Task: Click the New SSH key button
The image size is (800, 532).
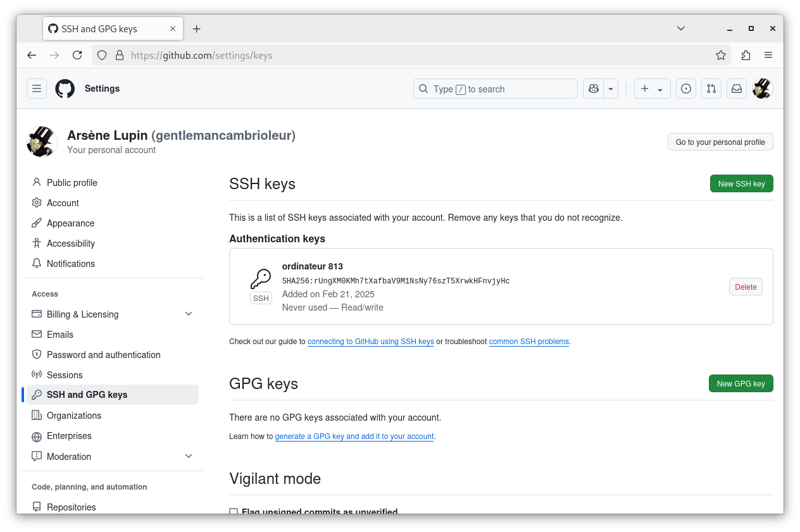Action: [x=741, y=184]
